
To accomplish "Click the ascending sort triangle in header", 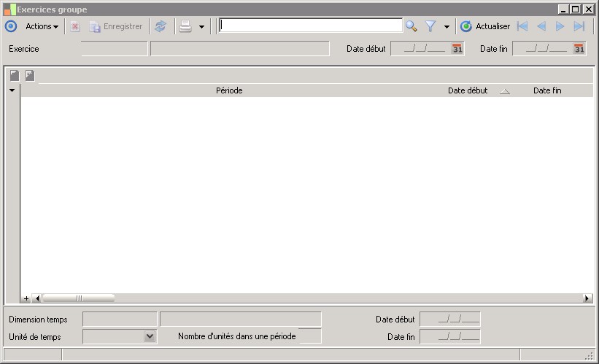I will 505,91.
